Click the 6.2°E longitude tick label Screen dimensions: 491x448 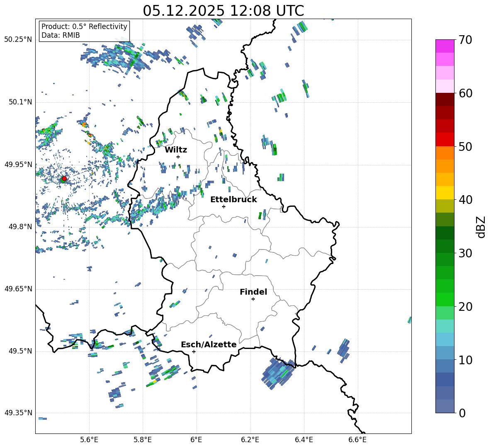click(x=250, y=439)
